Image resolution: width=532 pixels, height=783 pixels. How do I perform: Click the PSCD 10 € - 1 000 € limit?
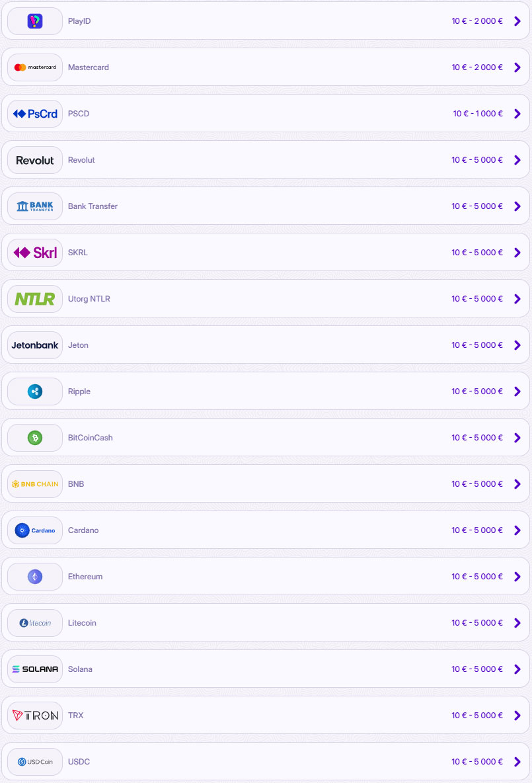(x=478, y=114)
